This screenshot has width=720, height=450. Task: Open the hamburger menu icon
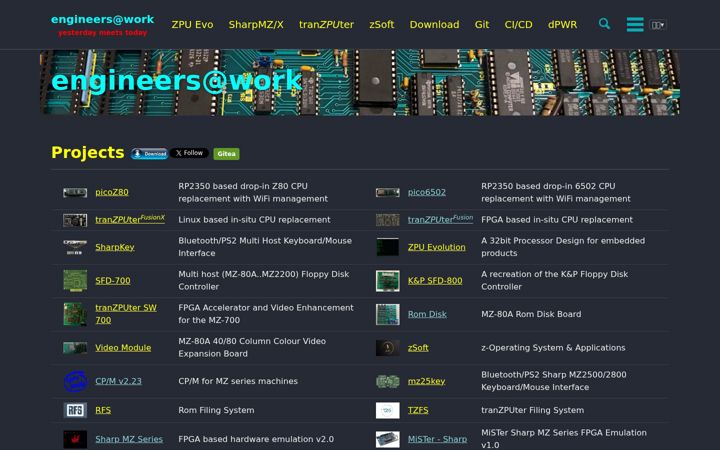point(635,24)
